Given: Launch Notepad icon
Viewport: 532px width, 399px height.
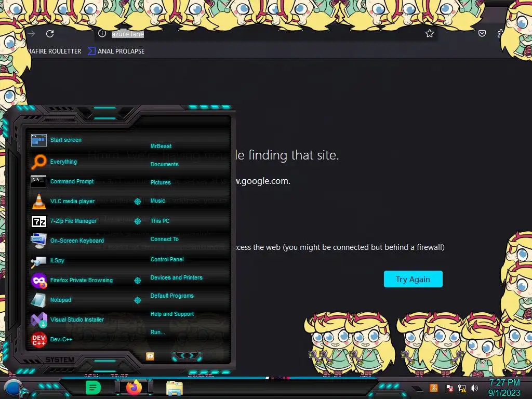Looking at the screenshot, I should [38, 300].
